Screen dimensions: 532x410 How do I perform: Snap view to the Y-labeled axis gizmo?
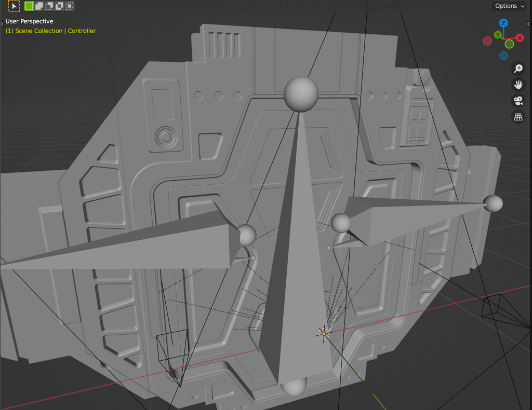click(498, 35)
